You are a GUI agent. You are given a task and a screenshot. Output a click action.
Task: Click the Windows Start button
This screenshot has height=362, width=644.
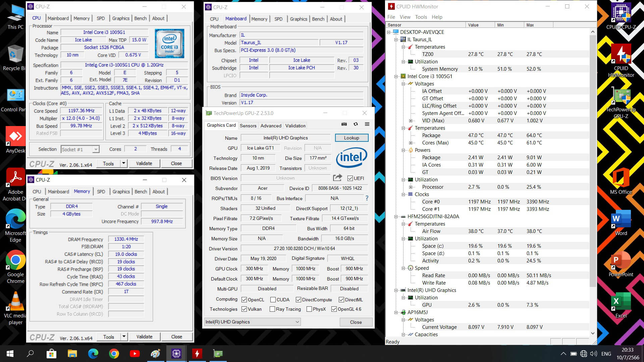coord(10,354)
